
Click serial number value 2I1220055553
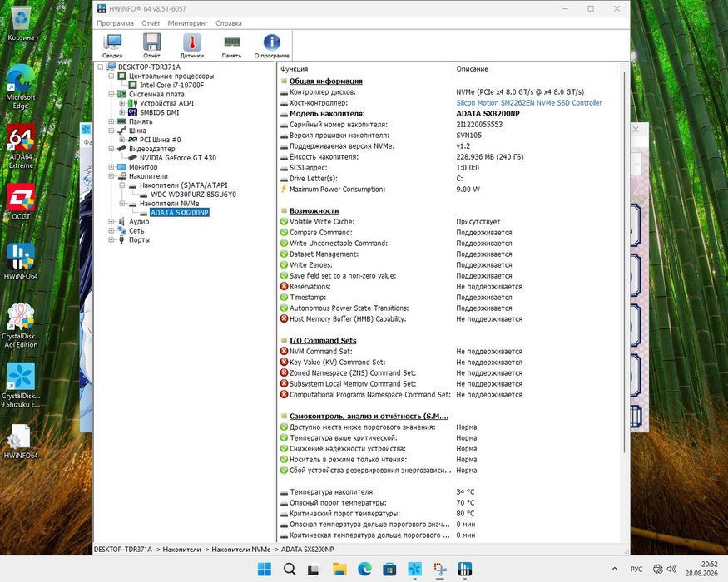[479, 125]
